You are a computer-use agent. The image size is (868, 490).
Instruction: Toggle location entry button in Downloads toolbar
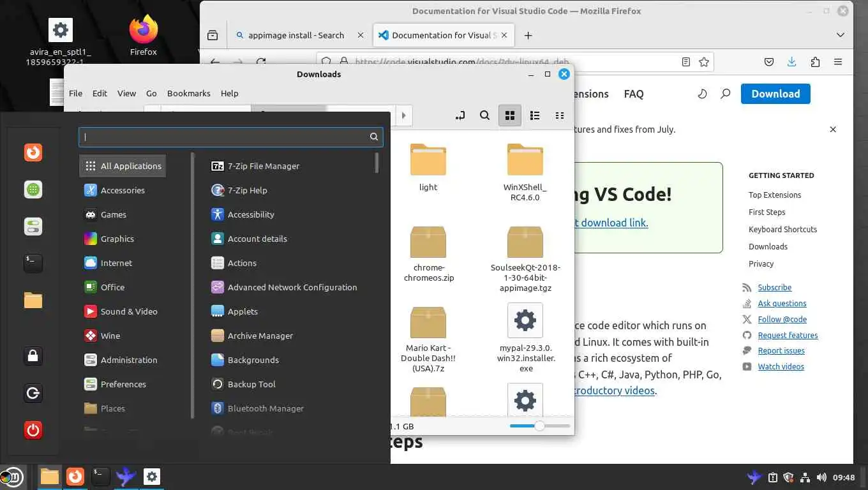pos(460,115)
